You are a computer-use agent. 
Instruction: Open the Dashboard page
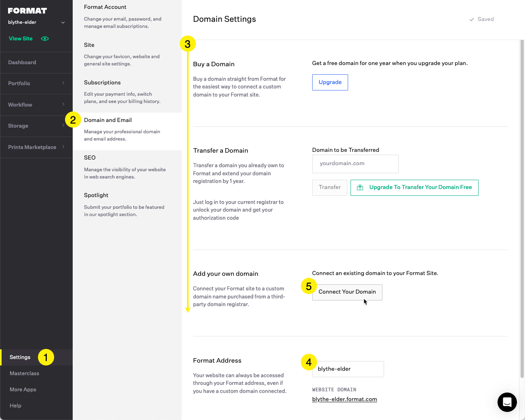(22, 63)
